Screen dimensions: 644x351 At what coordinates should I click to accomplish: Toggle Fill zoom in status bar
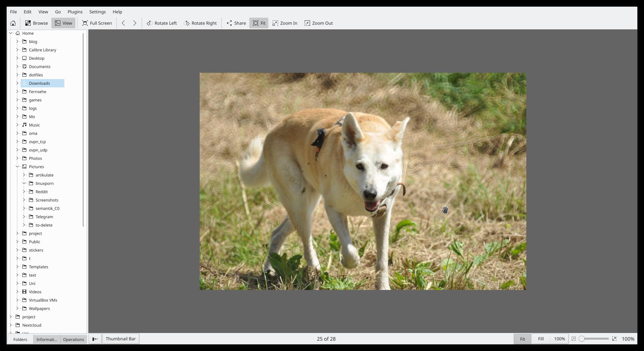coord(541,339)
